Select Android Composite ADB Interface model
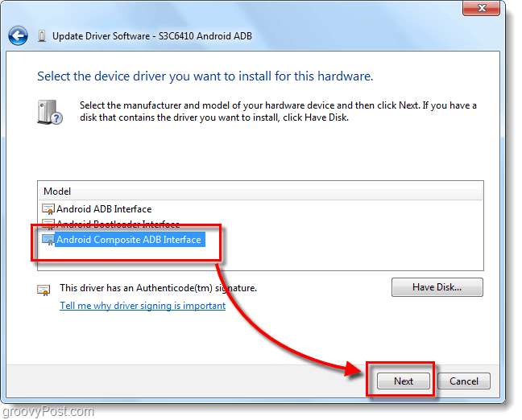The image size is (522, 420). 129,240
